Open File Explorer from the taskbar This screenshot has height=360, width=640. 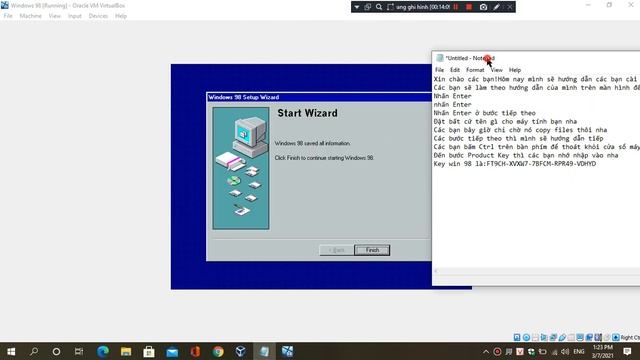[x=126, y=351]
